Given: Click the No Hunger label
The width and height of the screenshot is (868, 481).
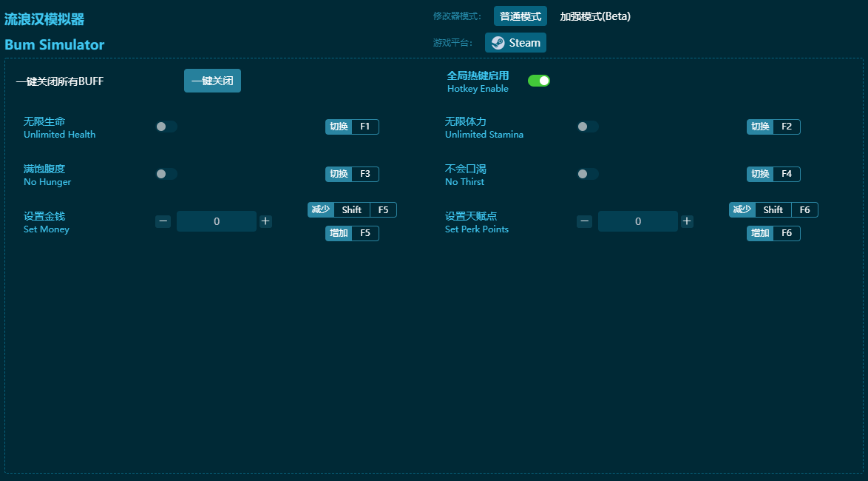Looking at the screenshot, I should (x=47, y=182).
